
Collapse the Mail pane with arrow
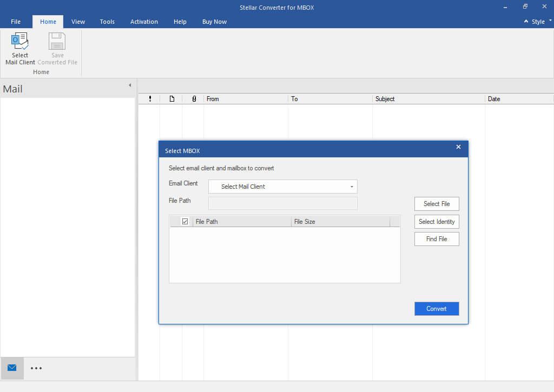[130, 85]
